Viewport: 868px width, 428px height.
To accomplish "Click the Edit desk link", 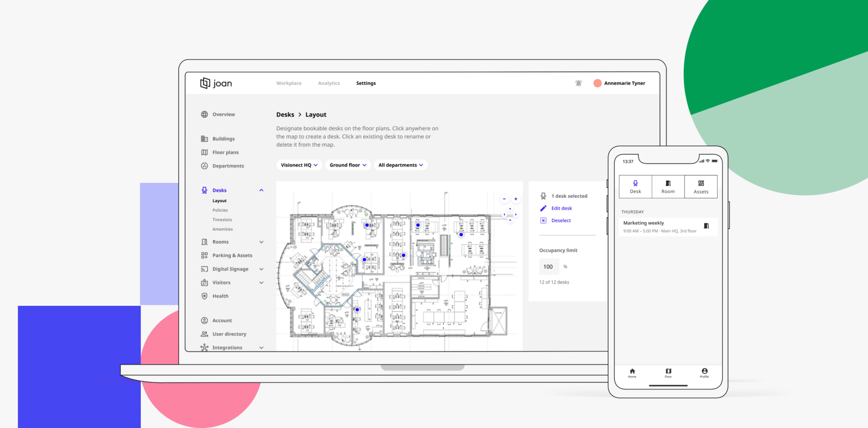I will point(561,208).
